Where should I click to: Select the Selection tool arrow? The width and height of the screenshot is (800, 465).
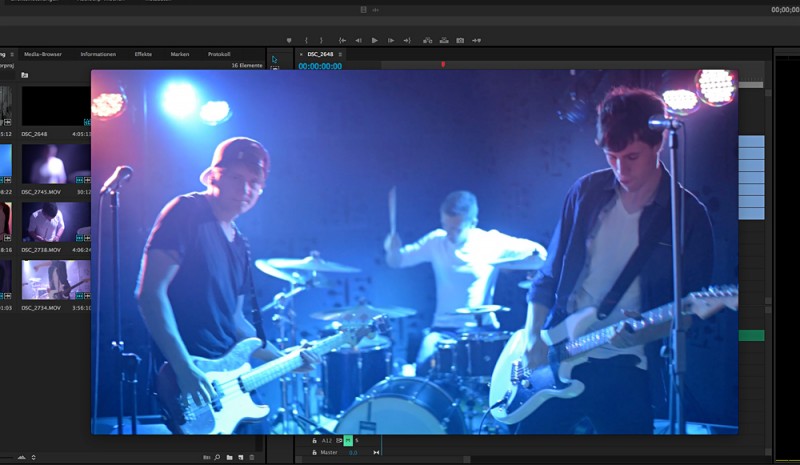click(x=274, y=59)
